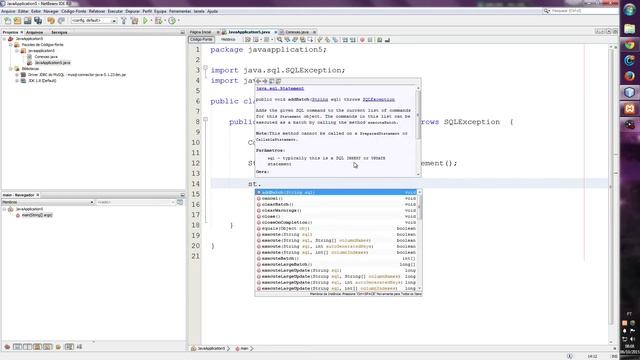Expand the JDK 1.8 library node

[x=17, y=81]
